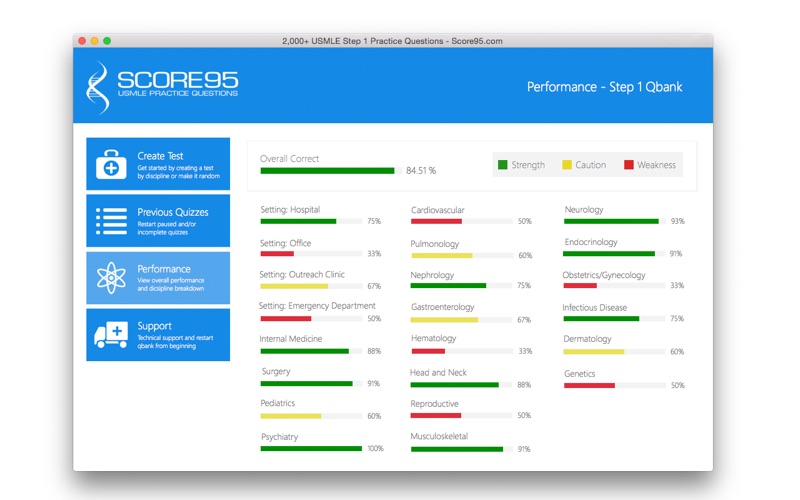Click the Setting: Office progress bar
Image resolution: width=800 pixels, height=500 pixels.
[311, 254]
